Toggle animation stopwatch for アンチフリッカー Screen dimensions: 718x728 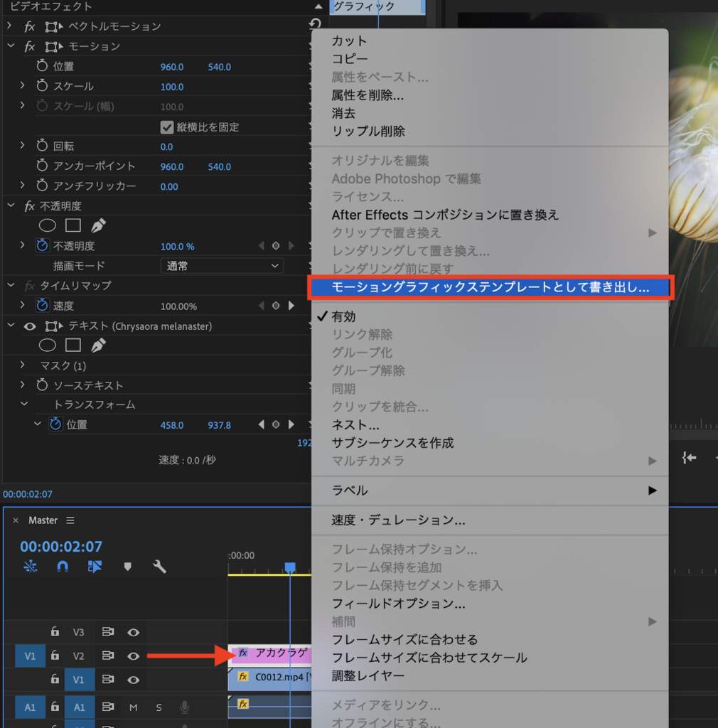pos(42,186)
